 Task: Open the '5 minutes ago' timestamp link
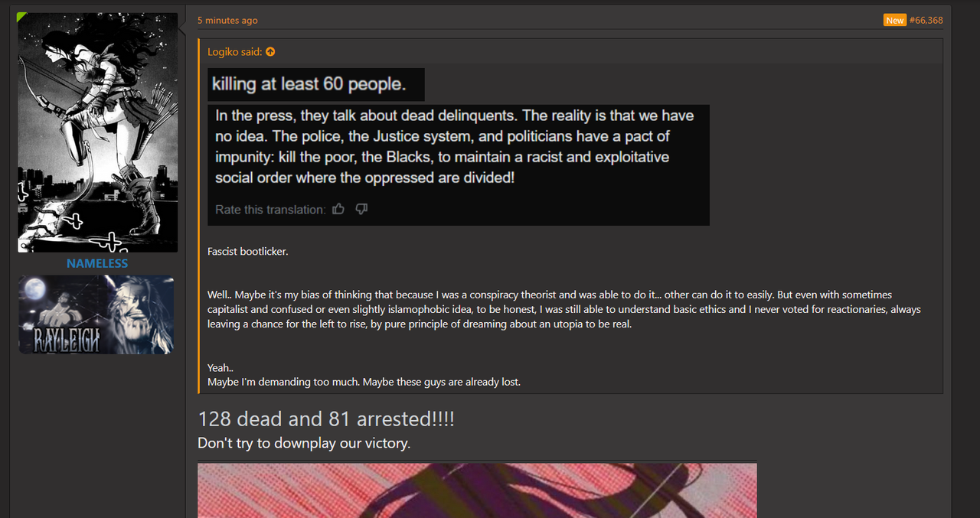tap(227, 21)
